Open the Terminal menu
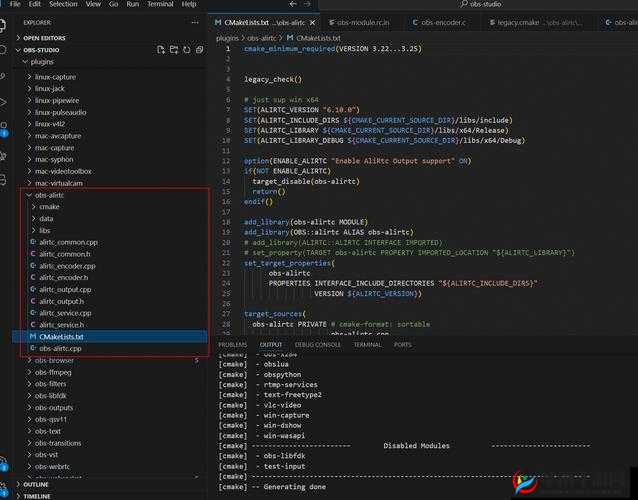The width and height of the screenshot is (638, 500). pyautogui.click(x=160, y=4)
